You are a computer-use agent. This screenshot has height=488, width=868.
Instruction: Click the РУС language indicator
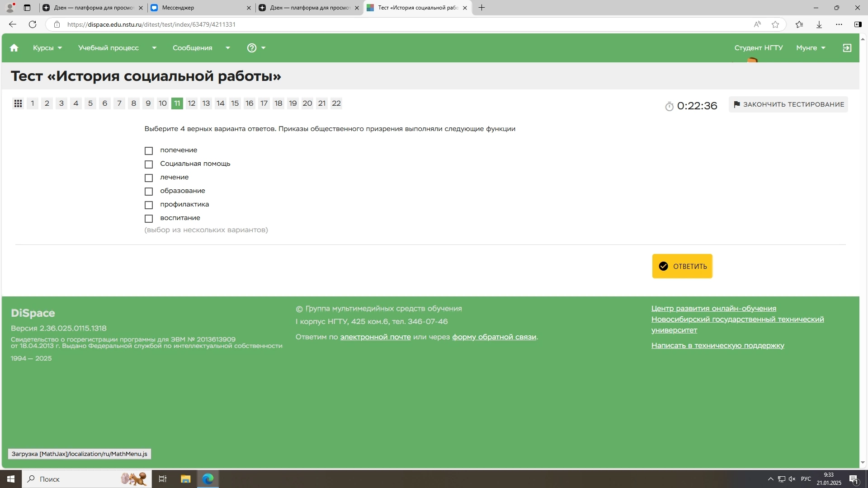(806, 479)
